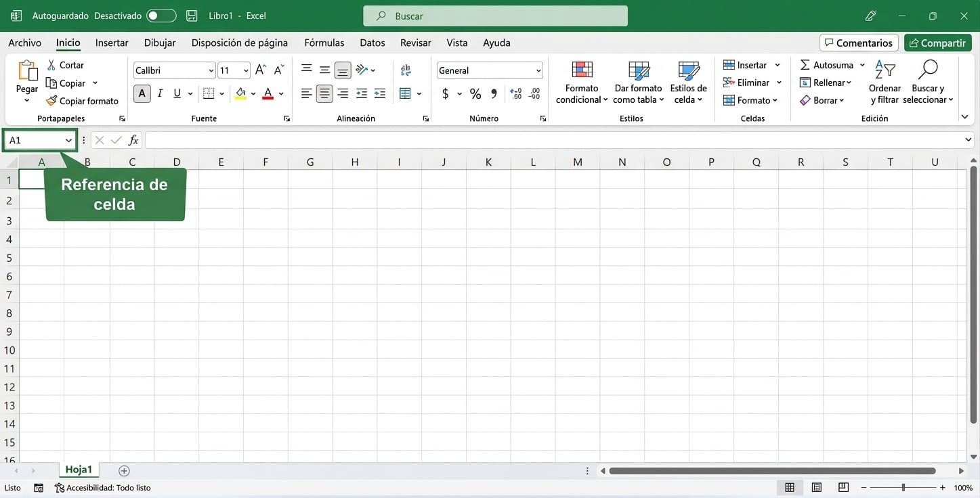
Task: Align text to top
Action: click(x=307, y=70)
